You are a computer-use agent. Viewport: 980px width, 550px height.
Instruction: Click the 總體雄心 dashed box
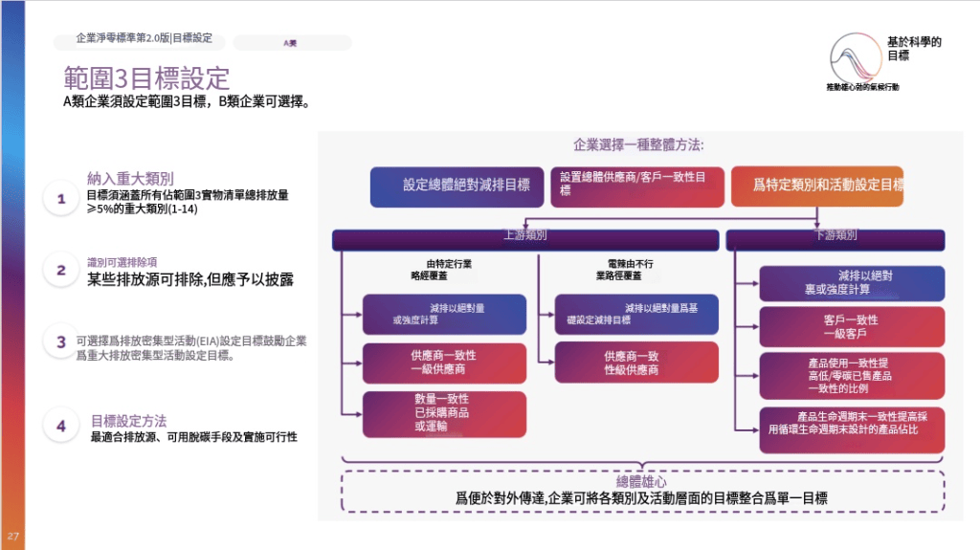tap(642, 491)
